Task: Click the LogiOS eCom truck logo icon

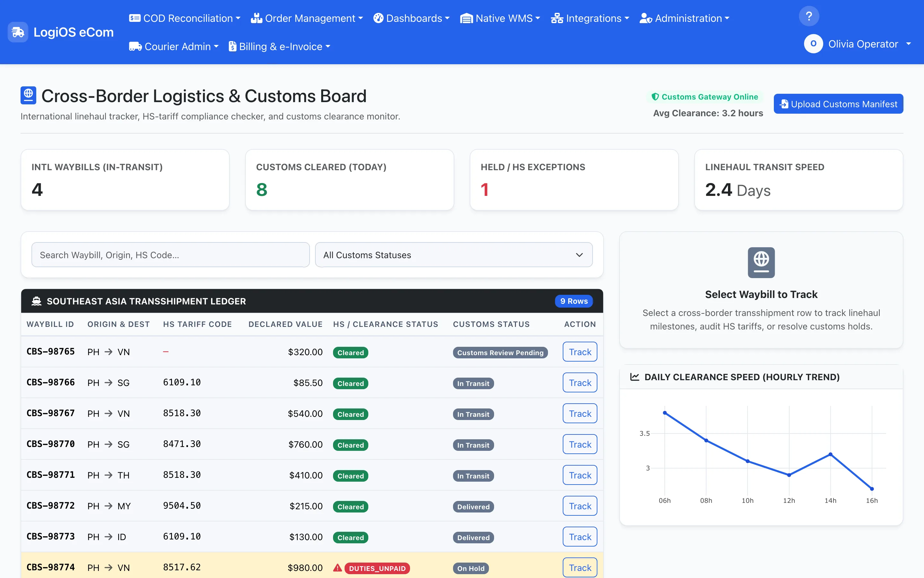Action: click(x=18, y=32)
